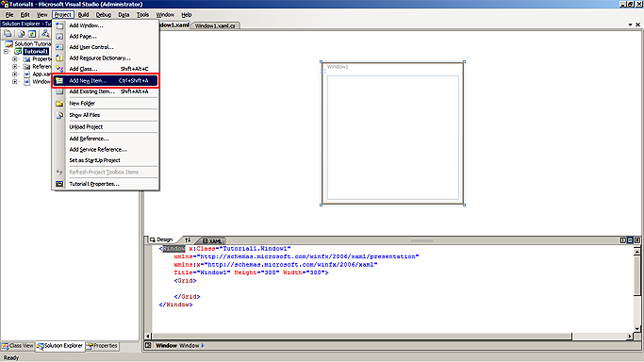
Task: Click the Add User Control menu icon
Action: (x=59, y=47)
